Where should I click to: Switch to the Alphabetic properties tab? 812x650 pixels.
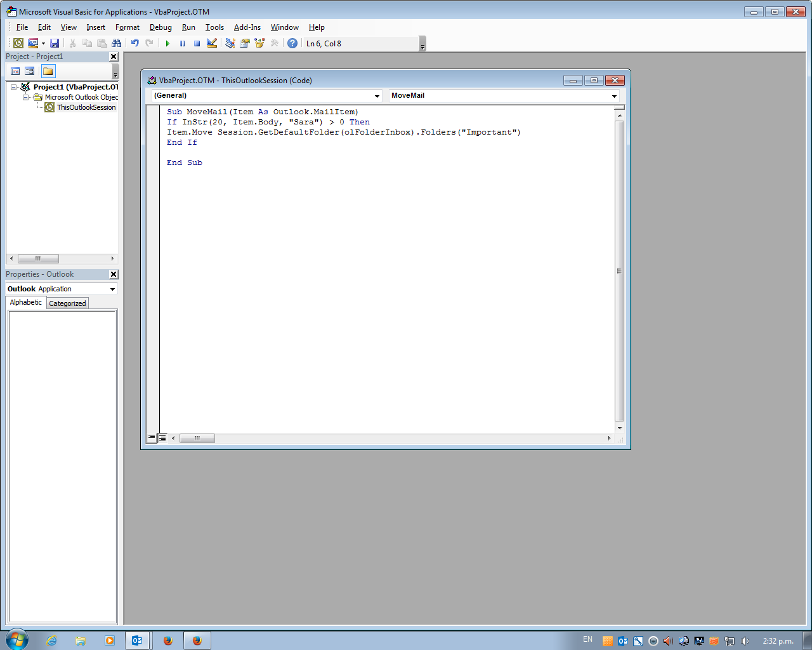pyautogui.click(x=26, y=302)
